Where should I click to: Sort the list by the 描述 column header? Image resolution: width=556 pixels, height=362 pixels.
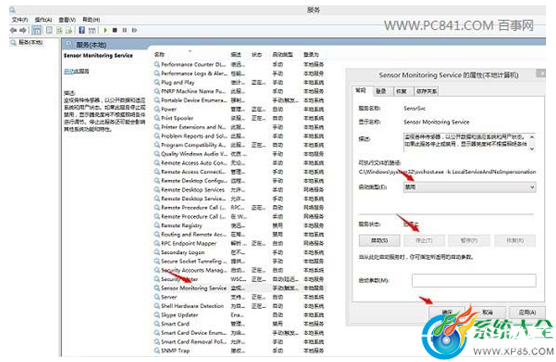pos(235,55)
